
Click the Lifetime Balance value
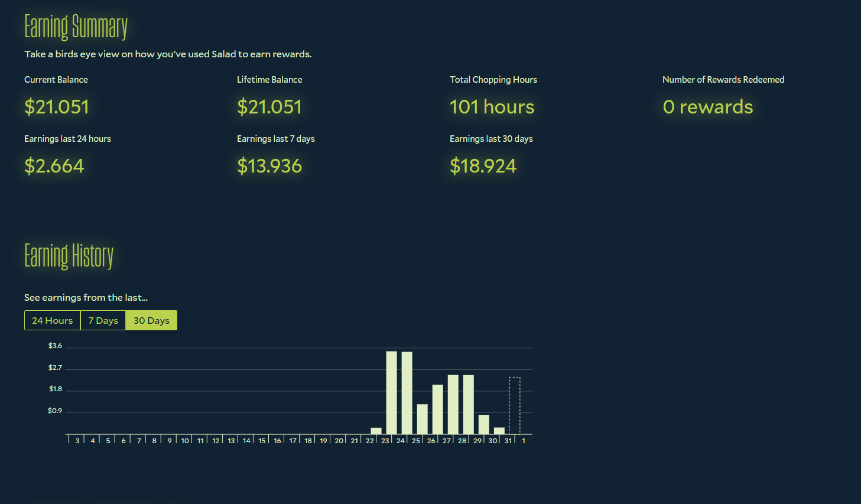[269, 107]
